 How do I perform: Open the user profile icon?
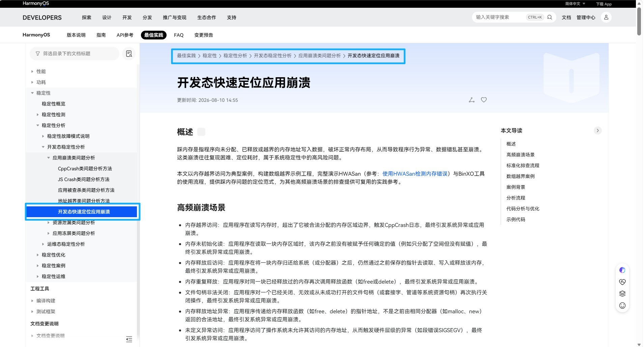click(x=606, y=17)
